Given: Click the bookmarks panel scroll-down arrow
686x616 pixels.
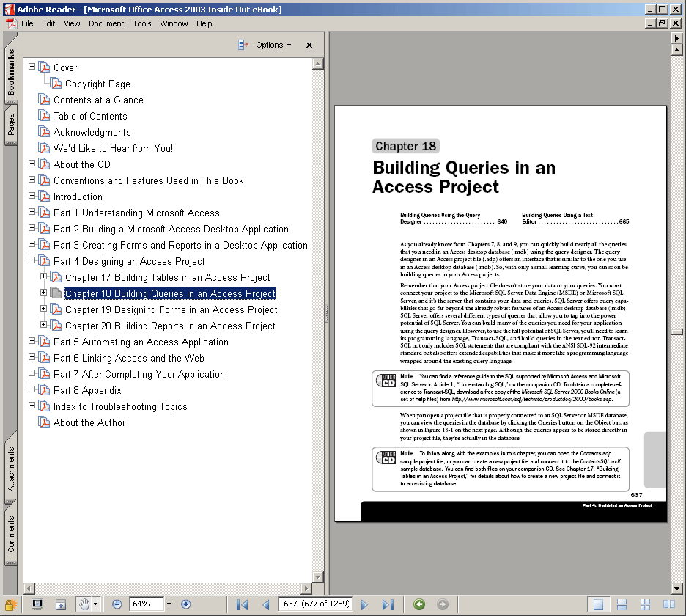Looking at the screenshot, I should point(318,577).
